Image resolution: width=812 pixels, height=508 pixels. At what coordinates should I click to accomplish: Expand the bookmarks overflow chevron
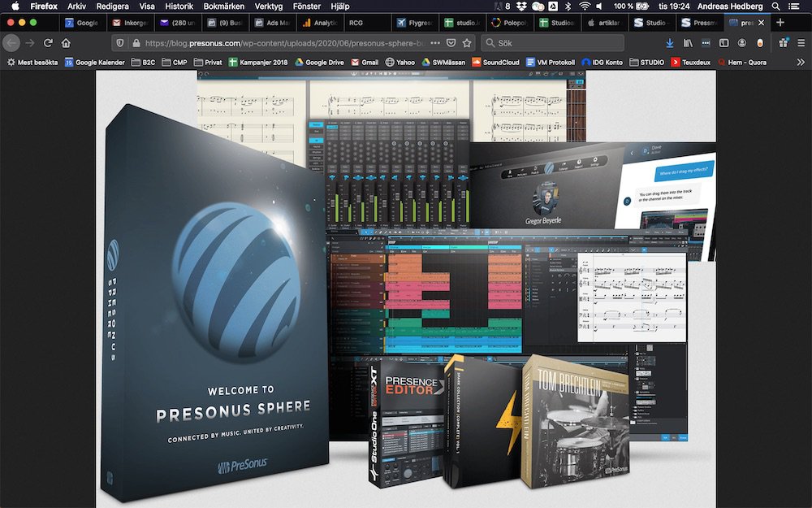click(x=802, y=61)
